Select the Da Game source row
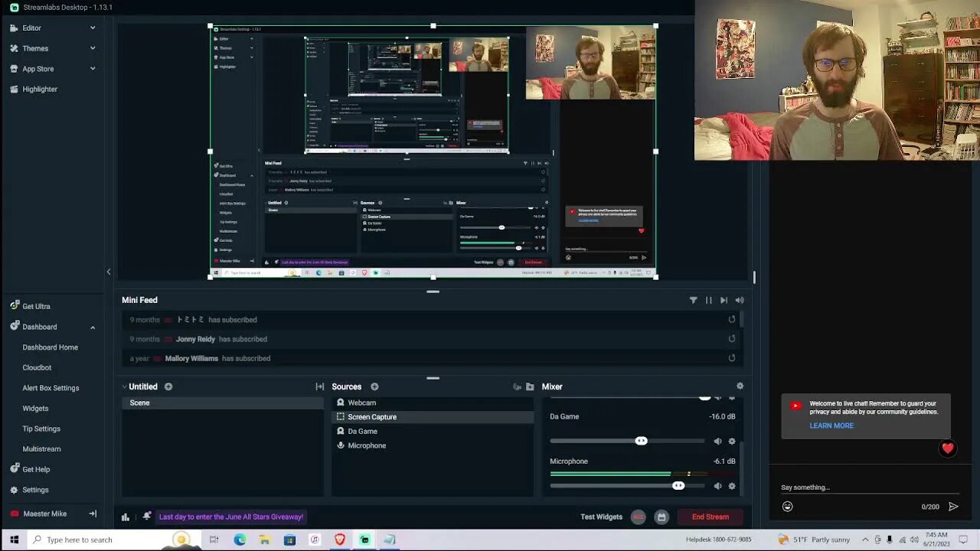Viewport: 980px width, 551px height. (x=432, y=431)
